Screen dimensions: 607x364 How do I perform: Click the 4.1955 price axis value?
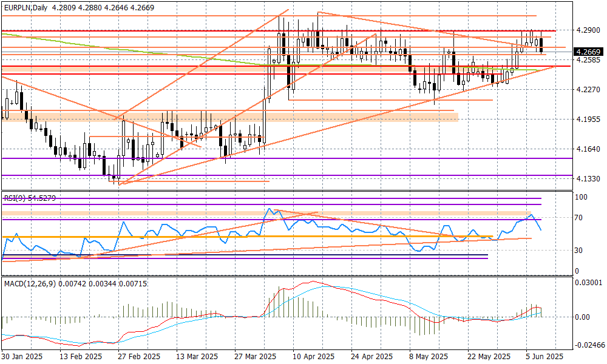(x=588, y=120)
